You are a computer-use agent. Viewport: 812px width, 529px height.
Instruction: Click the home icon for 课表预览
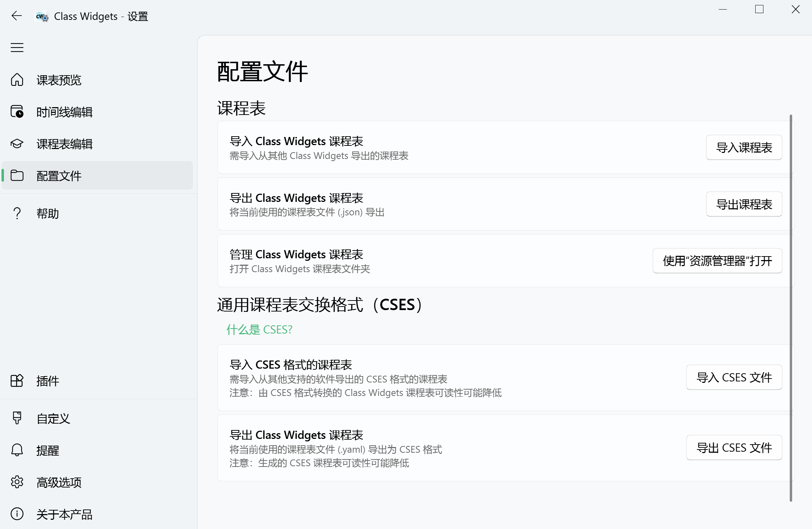[x=17, y=80]
